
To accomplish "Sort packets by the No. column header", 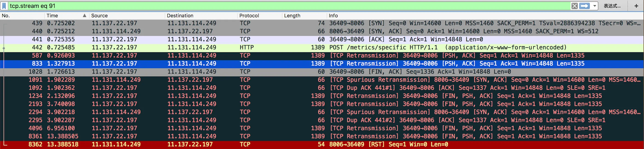I will pyautogui.click(x=23, y=15).
